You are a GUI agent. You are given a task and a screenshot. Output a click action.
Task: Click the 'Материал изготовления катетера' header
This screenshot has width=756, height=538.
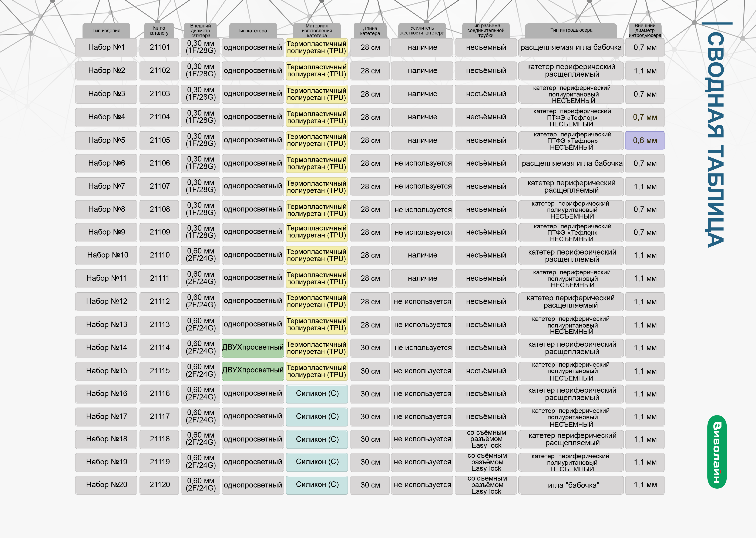point(317,30)
